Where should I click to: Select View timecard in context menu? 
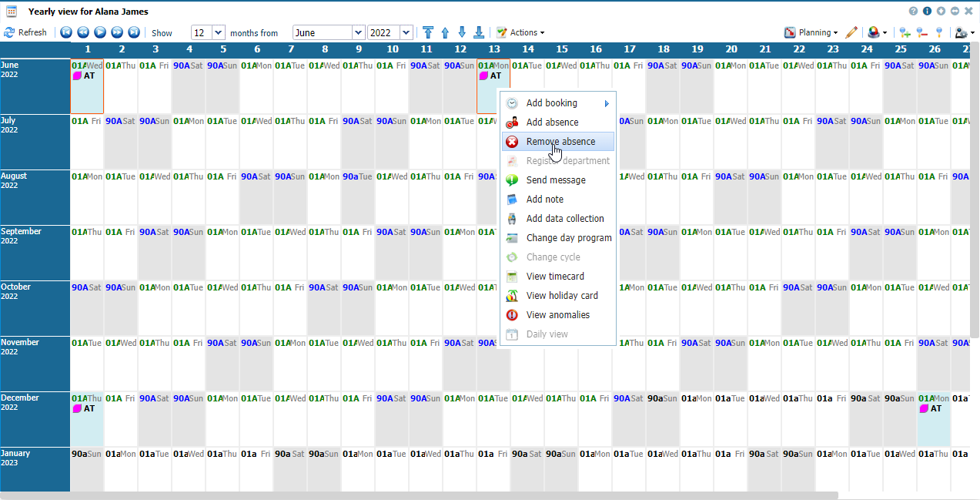click(554, 277)
